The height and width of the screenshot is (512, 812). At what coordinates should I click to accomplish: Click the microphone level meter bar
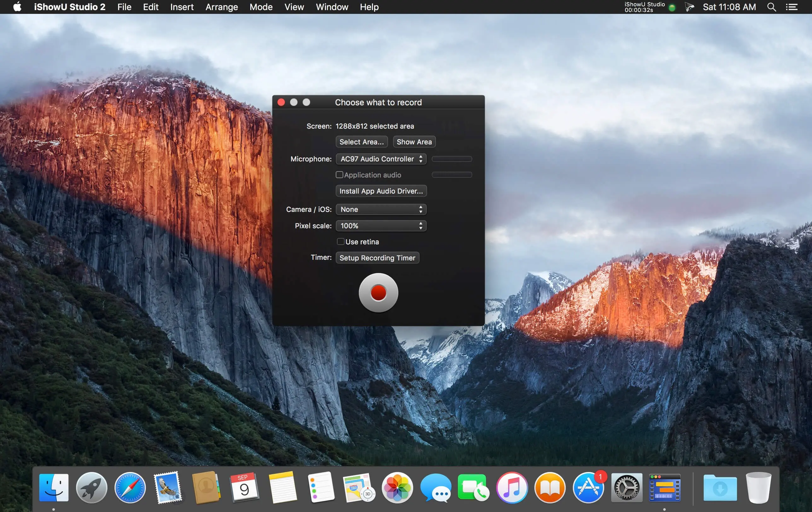tap(451, 159)
